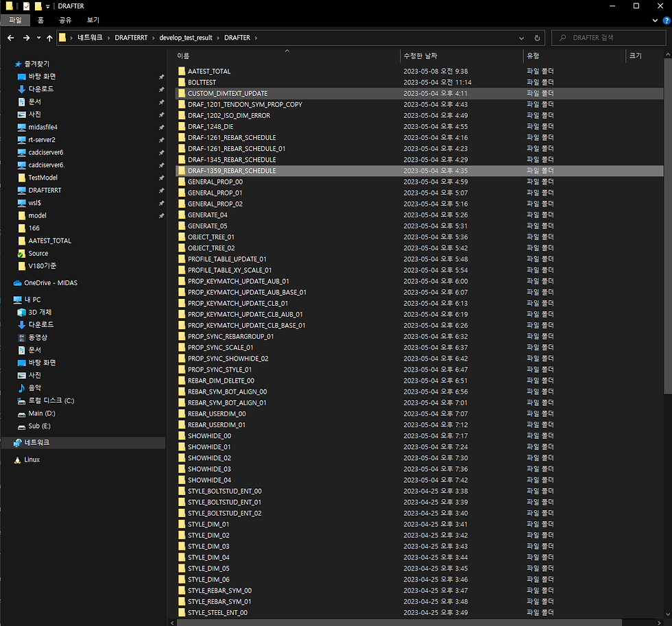Click the horizontal scrollbar at the bottom
Image resolution: width=672 pixels, height=626 pixels.
398,623
